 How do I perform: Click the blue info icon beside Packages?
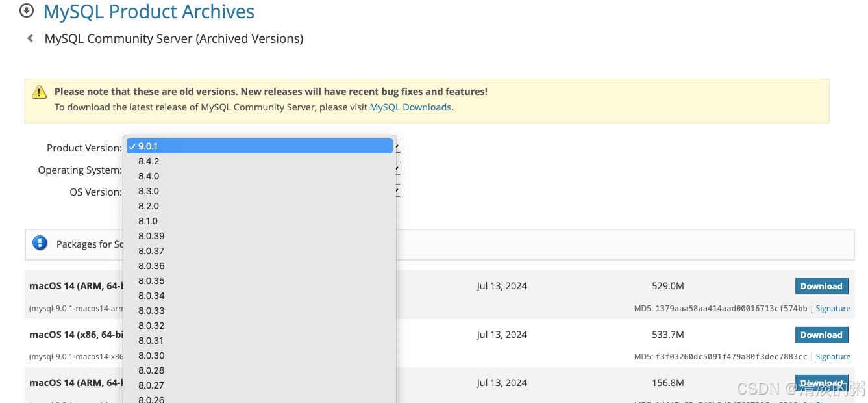click(x=40, y=243)
